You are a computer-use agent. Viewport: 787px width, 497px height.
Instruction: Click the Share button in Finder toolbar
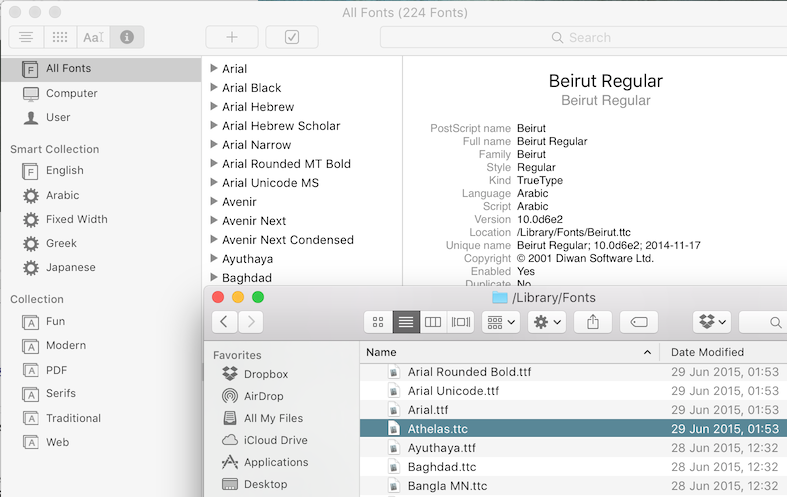[592, 322]
